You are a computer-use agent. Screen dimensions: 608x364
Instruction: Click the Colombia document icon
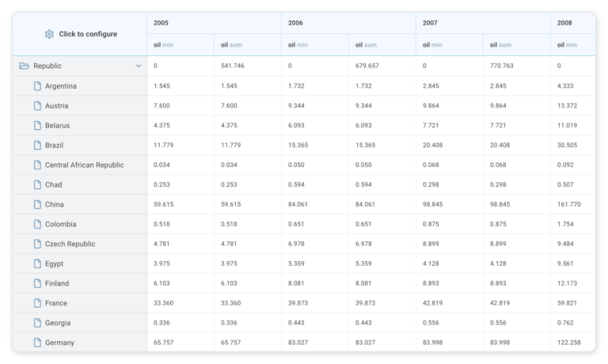(x=37, y=225)
